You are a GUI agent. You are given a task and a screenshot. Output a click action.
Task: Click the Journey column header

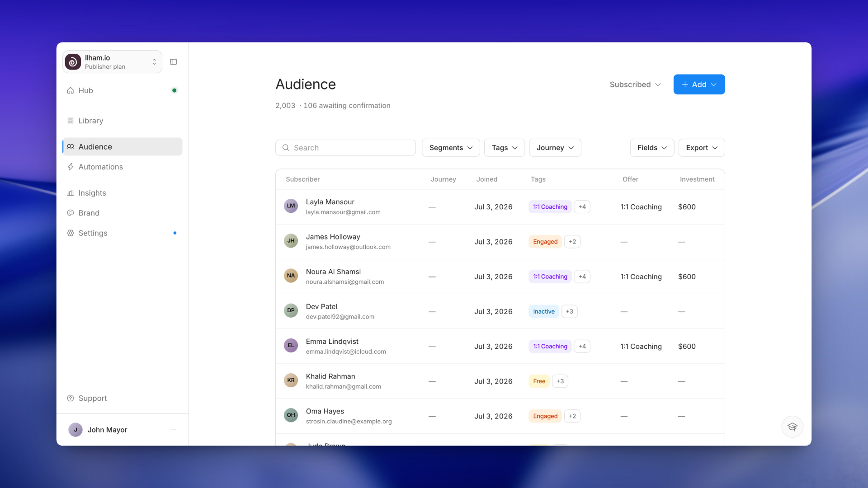click(443, 179)
